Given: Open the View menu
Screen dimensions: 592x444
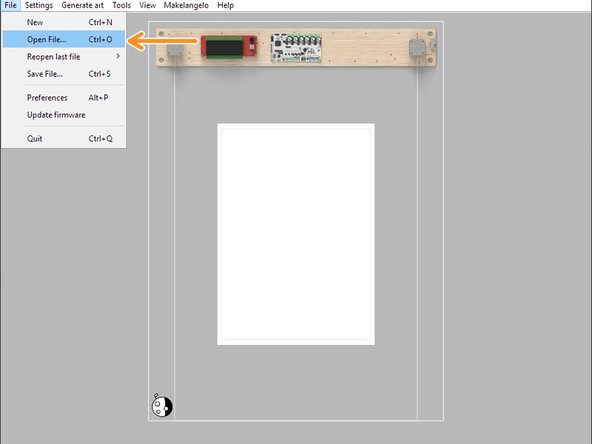Looking at the screenshot, I should (147, 5).
